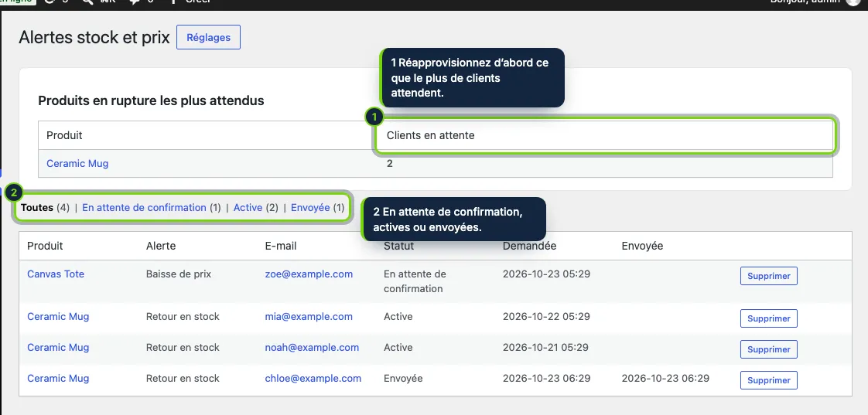The image size is (868, 415).
Task: Click the E-mail column header
Action: coord(281,246)
